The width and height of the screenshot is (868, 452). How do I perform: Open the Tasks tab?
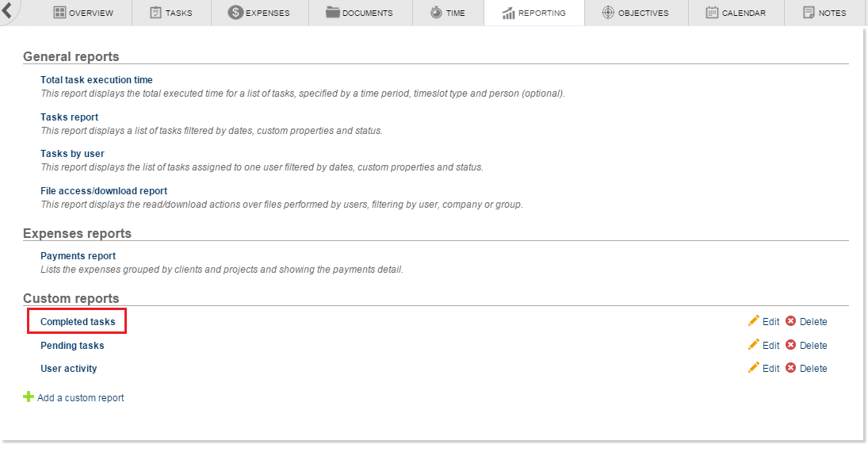click(x=170, y=13)
